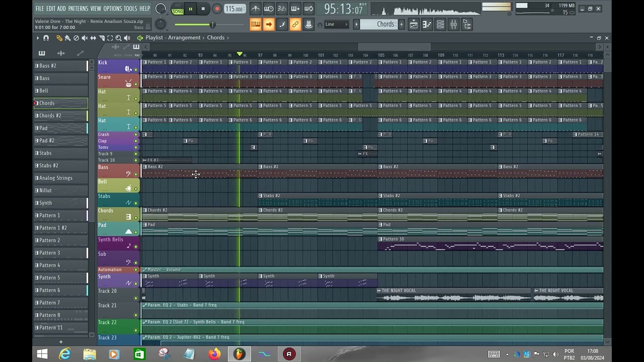Open Firefox from Windows taskbar
Screen dimensions: 644x362
click(x=214, y=354)
